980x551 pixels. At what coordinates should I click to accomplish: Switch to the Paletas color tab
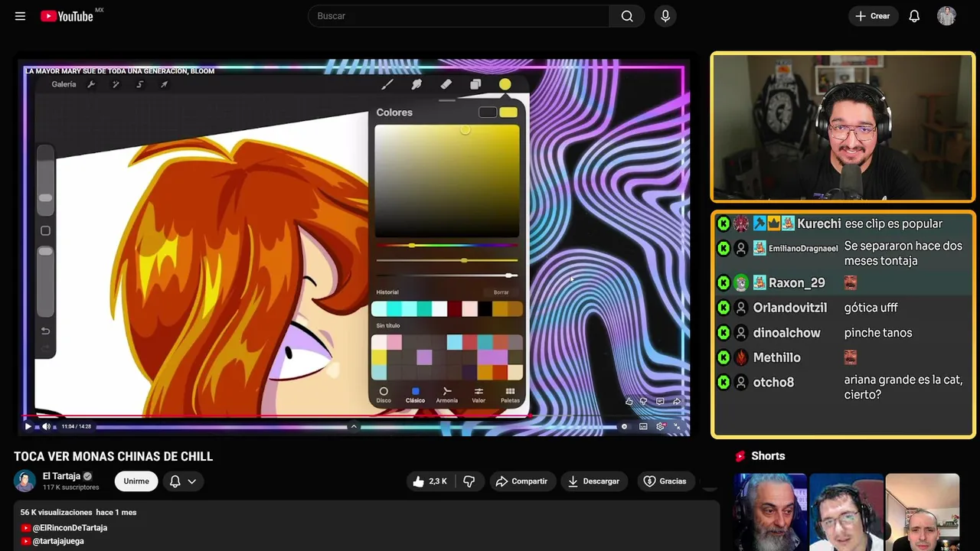pyautogui.click(x=510, y=395)
